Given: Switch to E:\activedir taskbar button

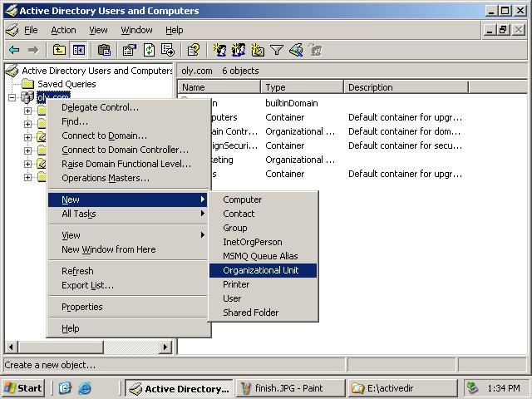Looking at the screenshot, I should click(402, 388).
